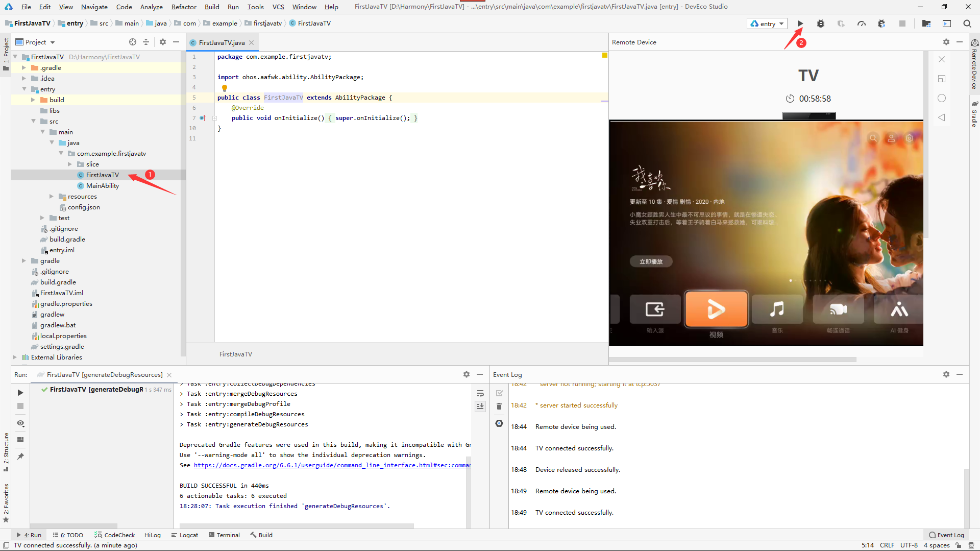Click the disabled Stop button in toolbar
The height and width of the screenshot is (551, 980).
coord(902,23)
